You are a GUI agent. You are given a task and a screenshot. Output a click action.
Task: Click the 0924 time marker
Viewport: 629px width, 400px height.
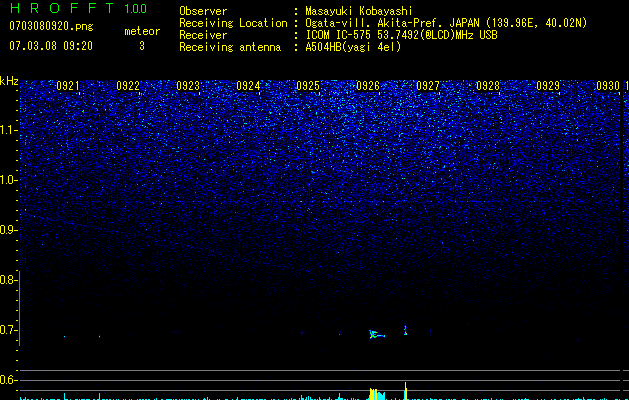tap(248, 86)
